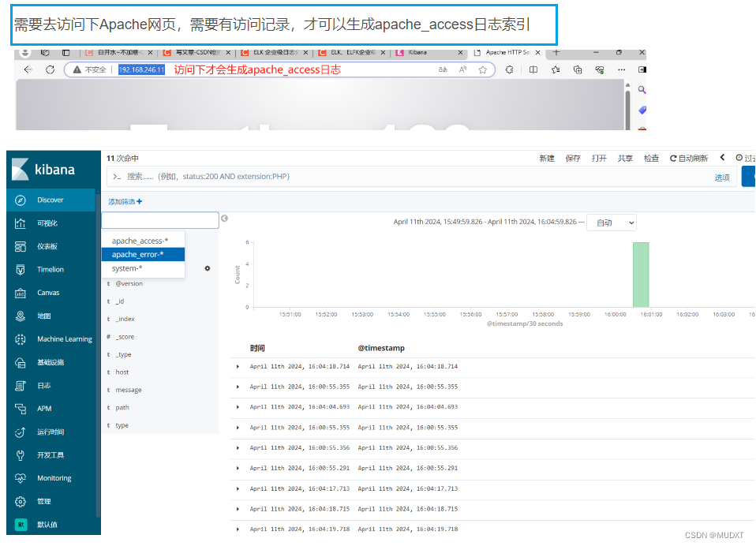The height and width of the screenshot is (546, 756).
Task: Click the Kibana logo
Action: pyautogui.click(x=43, y=169)
